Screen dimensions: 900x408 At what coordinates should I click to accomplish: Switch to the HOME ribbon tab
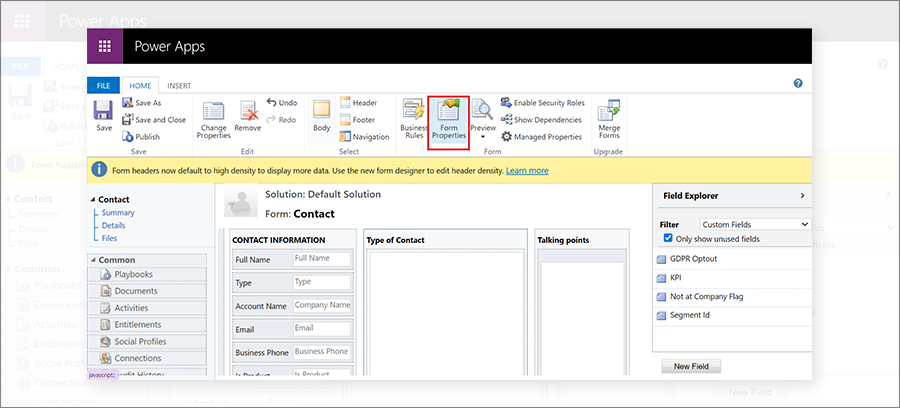140,86
